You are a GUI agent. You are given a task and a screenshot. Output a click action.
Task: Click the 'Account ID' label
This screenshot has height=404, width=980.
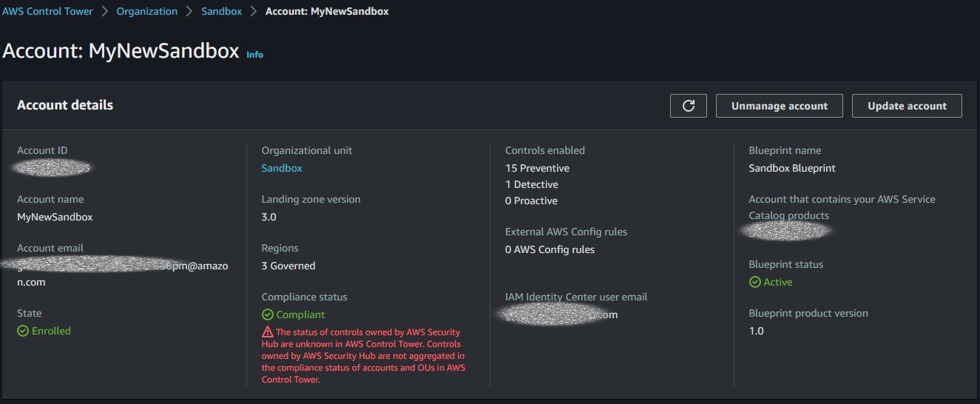42,150
